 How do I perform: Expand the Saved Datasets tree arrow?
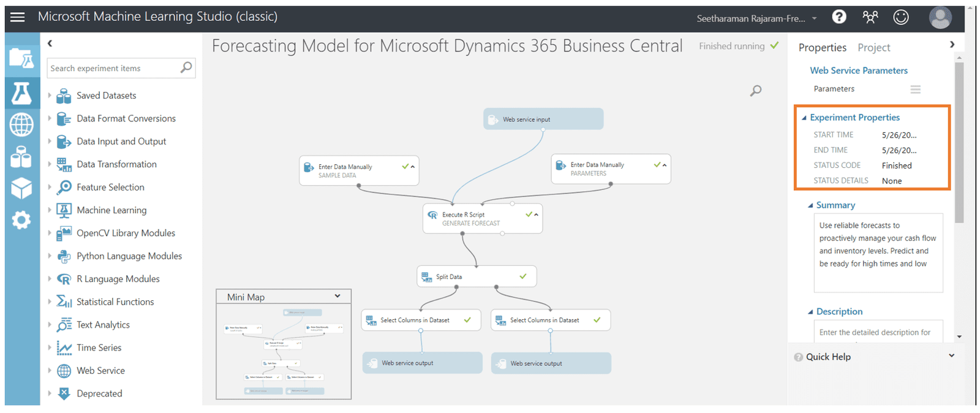coord(50,96)
